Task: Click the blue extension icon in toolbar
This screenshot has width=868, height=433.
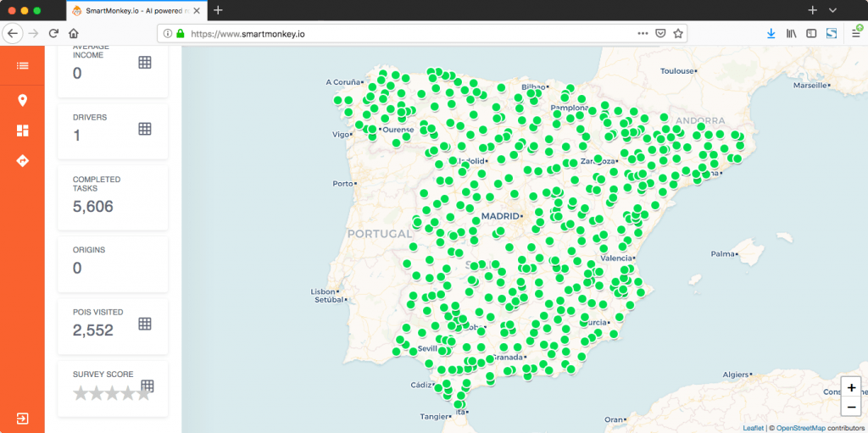Action: (831, 34)
